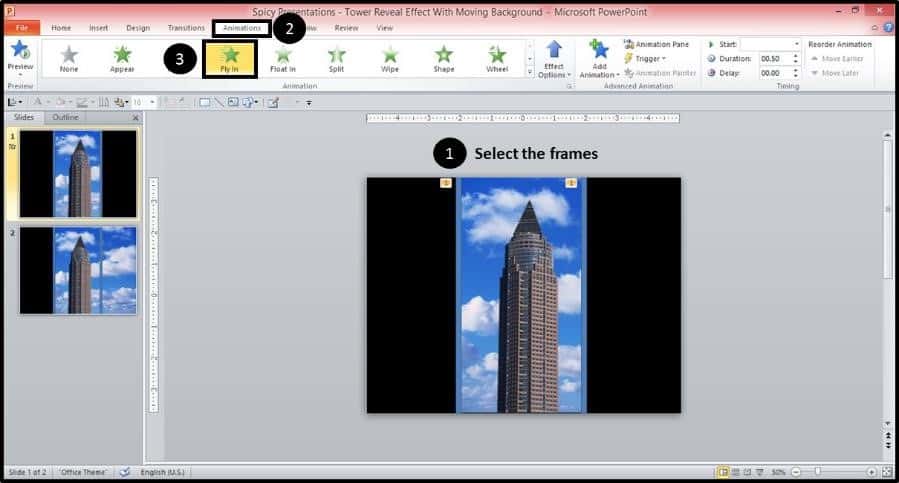Switch to the Slides pane tab
899x483 pixels.
pyautogui.click(x=24, y=117)
